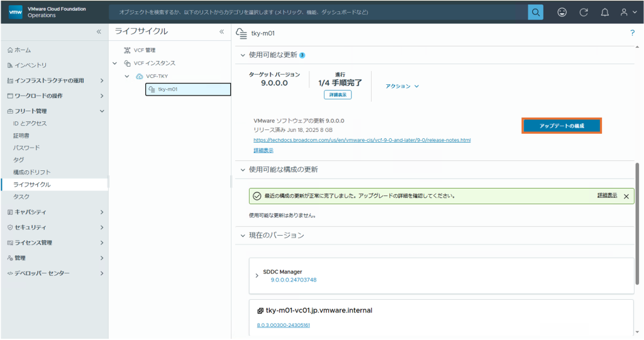The image size is (644, 340).
Task: Click 詳細表示 link under release notes
Action: click(x=264, y=151)
